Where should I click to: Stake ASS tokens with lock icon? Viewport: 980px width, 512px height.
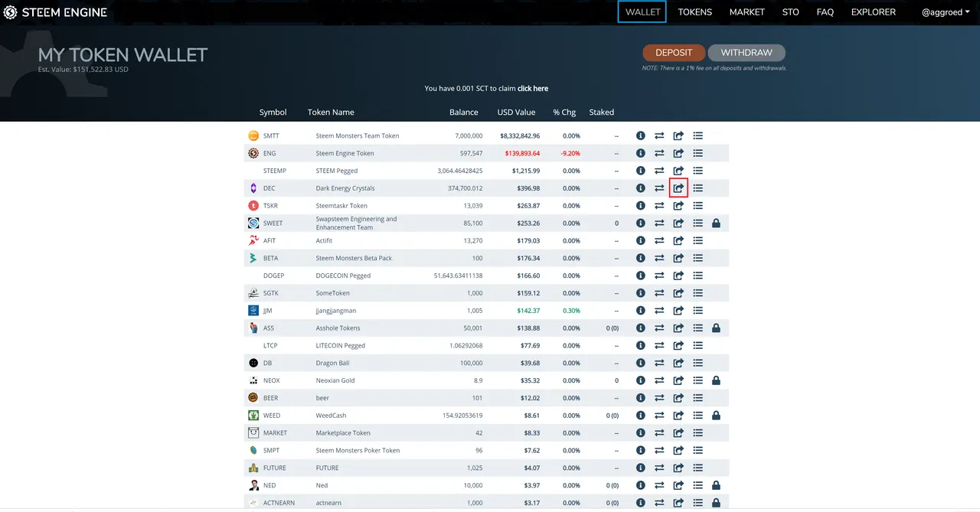[716, 328]
